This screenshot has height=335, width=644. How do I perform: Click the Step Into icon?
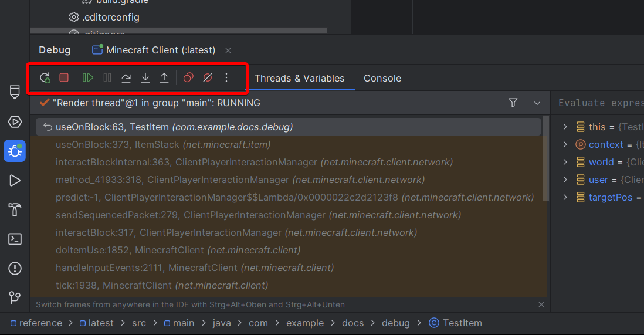click(145, 77)
